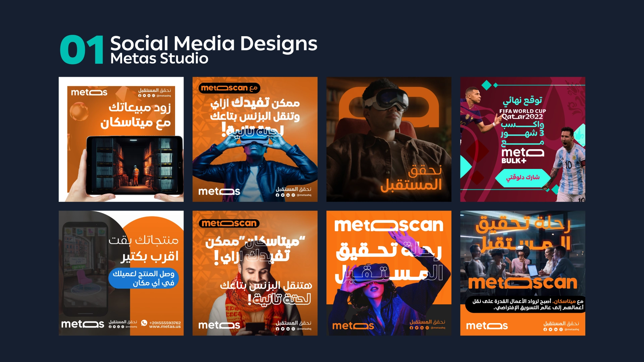The image size is (644, 362).
Task: Click the white metas logo under the blue-jacket VR man
Action: pos(219,191)
